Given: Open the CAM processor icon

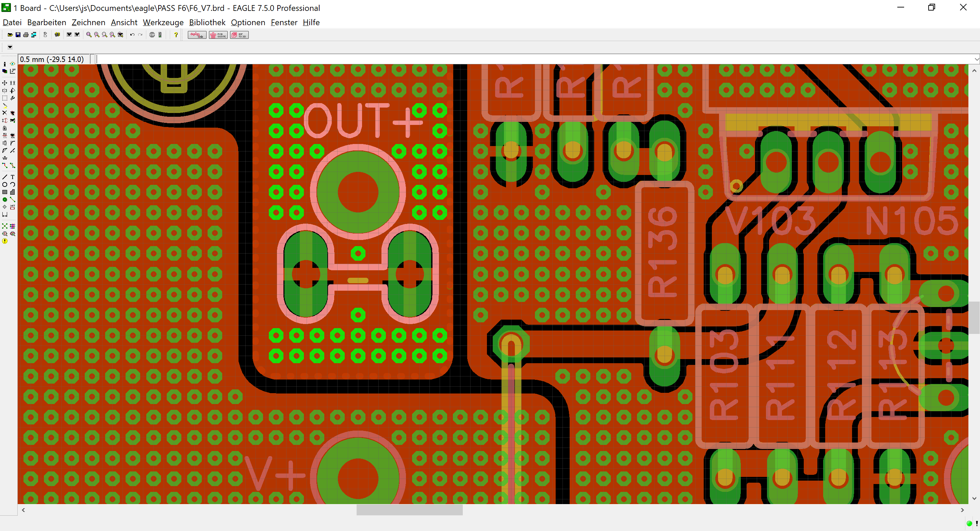Looking at the screenshot, I should 34,35.
